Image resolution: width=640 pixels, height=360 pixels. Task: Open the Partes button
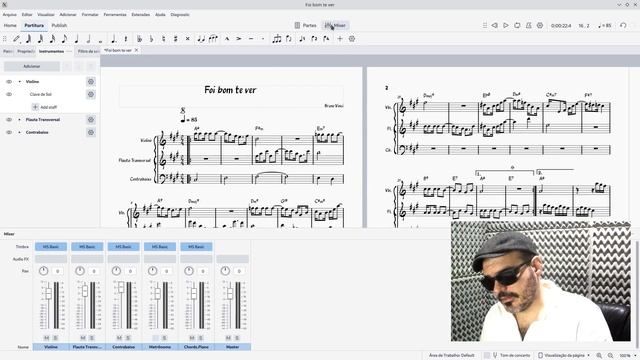pos(305,25)
